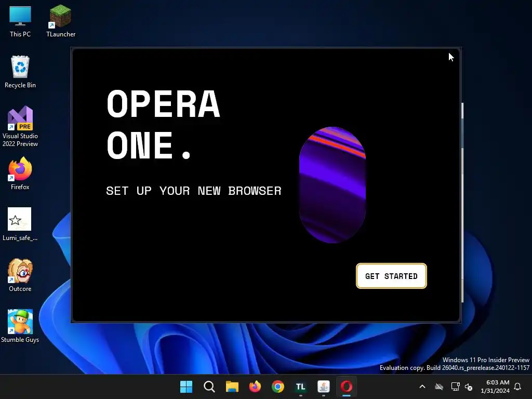Open File Explorer from taskbar
The width and height of the screenshot is (532, 399).
pyautogui.click(x=232, y=387)
